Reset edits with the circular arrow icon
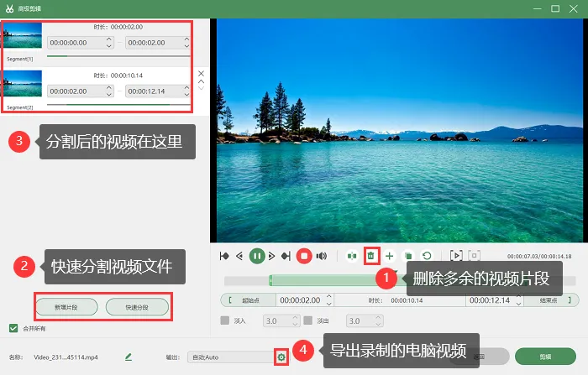Viewport: 588px width, 375px height. tap(427, 256)
